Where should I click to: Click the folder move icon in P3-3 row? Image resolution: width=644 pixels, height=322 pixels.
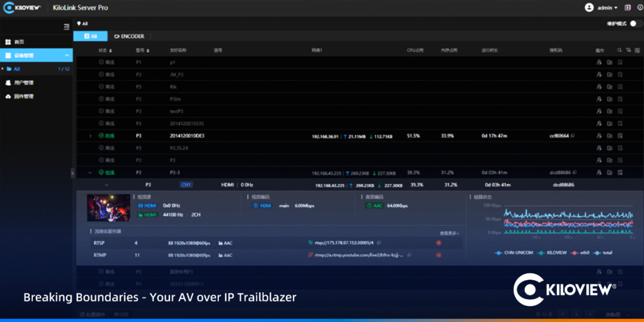tap(609, 172)
